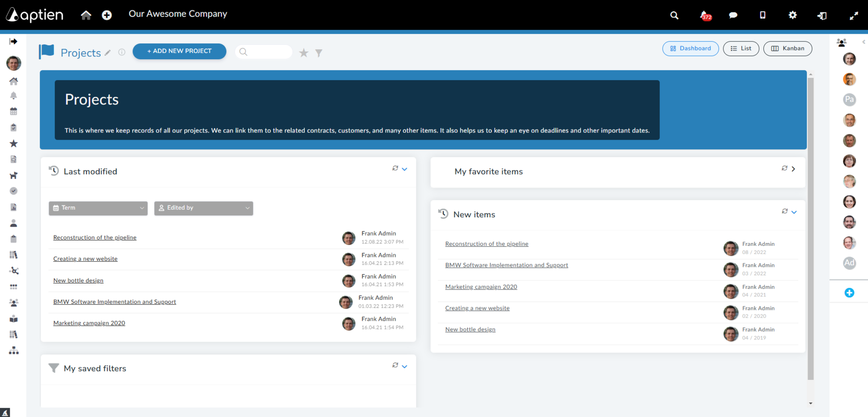Refresh the My favorite items widget
The height and width of the screenshot is (417, 868).
point(785,168)
